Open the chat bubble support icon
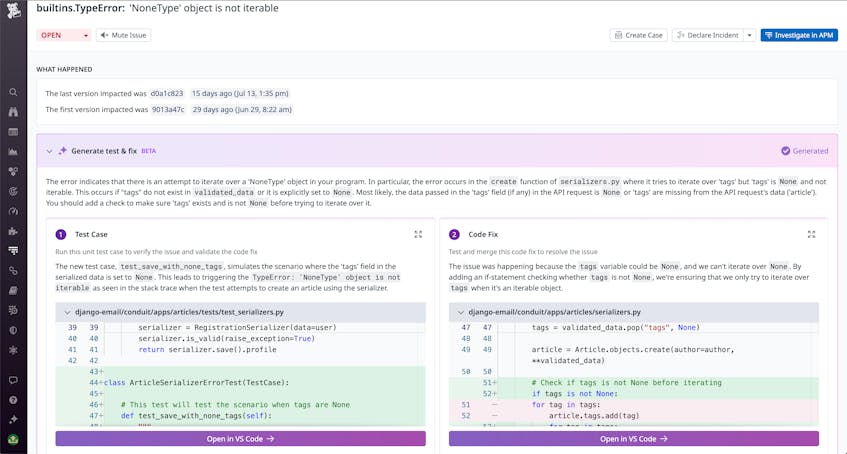 [x=14, y=380]
